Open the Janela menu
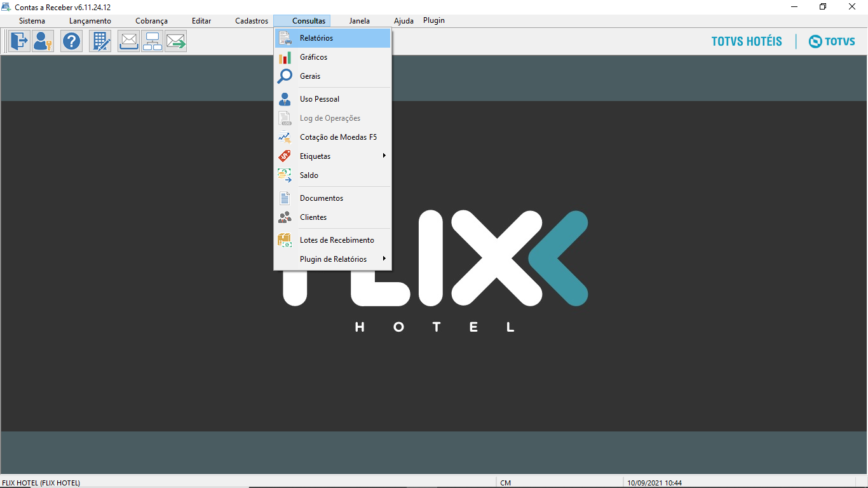The image size is (868, 488). click(x=359, y=21)
